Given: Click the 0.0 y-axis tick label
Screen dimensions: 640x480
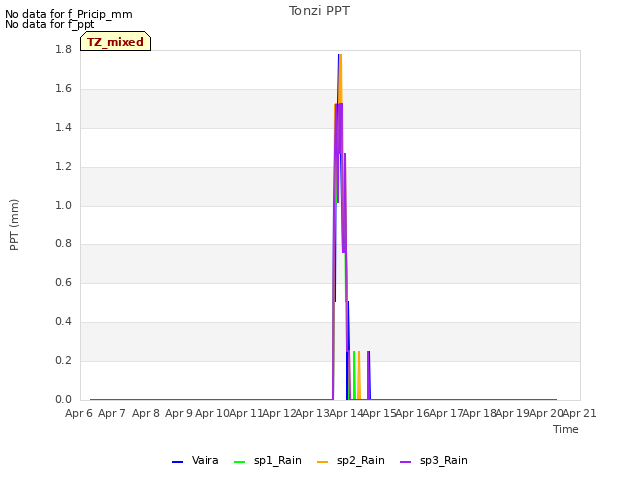Looking at the screenshot, I should pyautogui.click(x=63, y=399).
